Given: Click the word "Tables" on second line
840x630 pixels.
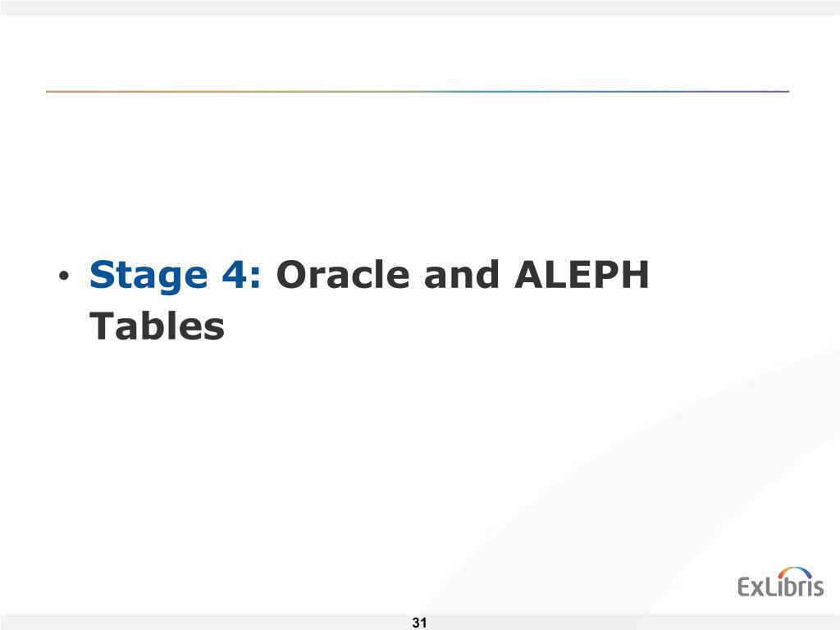Looking at the screenshot, I should [157, 325].
